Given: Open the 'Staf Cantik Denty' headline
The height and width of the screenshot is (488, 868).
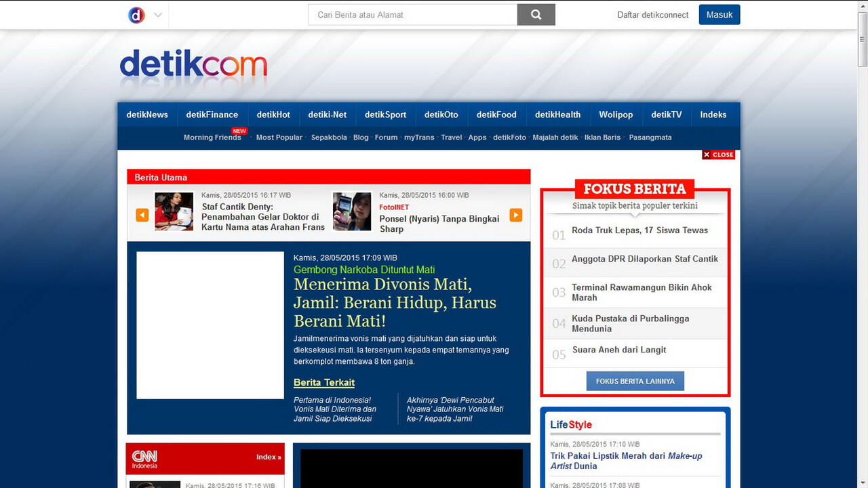Looking at the screenshot, I should (263, 217).
